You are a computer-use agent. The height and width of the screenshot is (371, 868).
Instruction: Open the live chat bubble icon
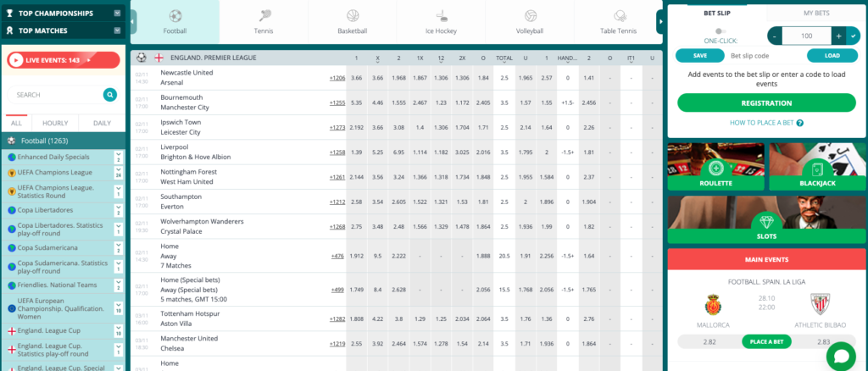point(841,356)
